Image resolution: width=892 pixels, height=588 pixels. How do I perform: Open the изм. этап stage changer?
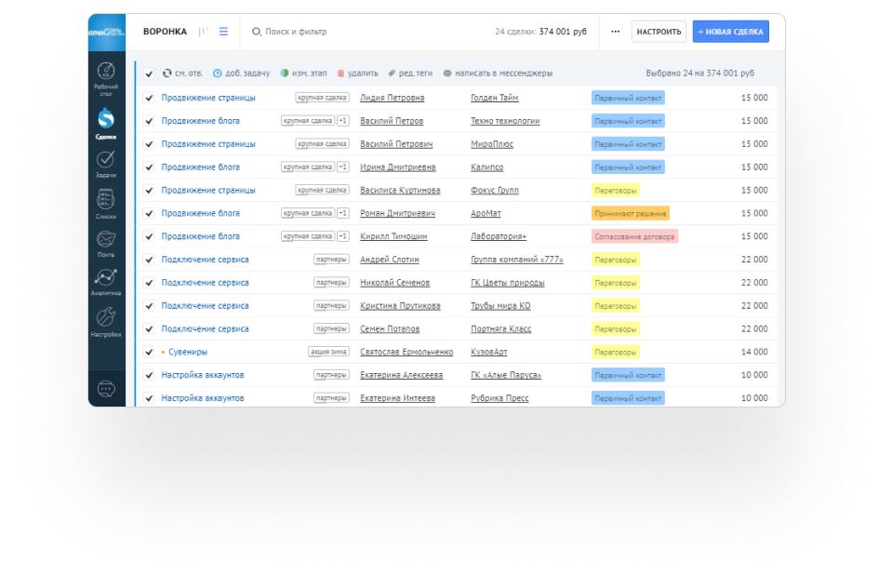[303, 73]
